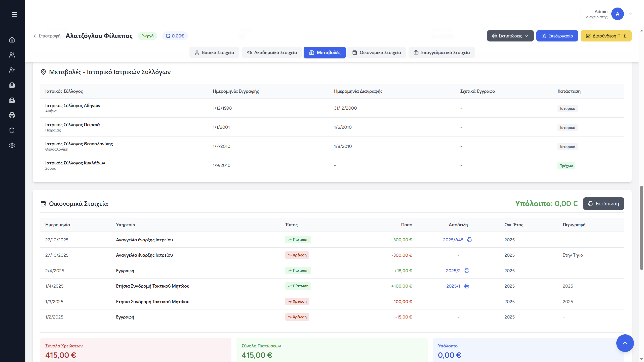Click the Διασύνδεση Π.Ι.Σ. button
The image size is (644, 362).
[606, 36]
